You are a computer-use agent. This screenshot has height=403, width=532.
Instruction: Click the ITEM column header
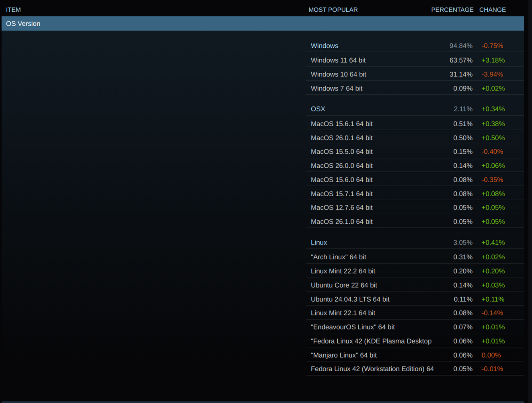(x=13, y=10)
